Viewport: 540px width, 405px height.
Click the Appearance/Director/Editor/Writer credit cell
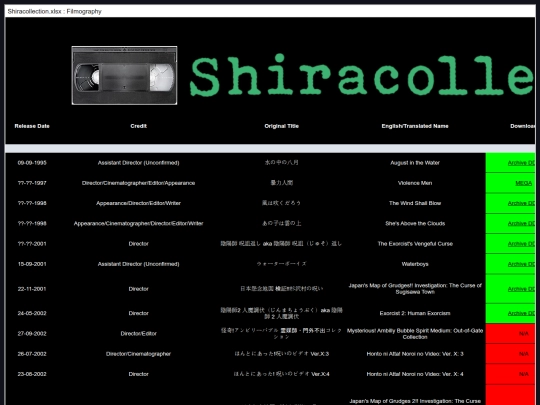(x=138, y=204)
